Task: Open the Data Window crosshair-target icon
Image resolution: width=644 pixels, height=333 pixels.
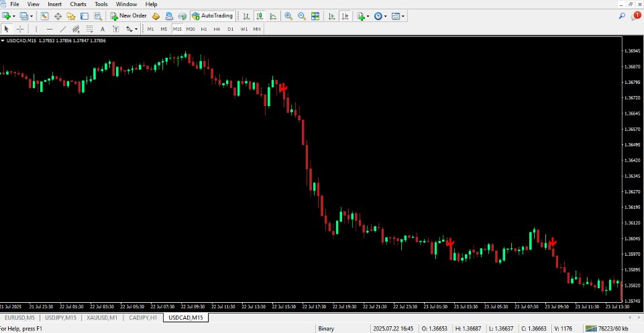Action: click(58, 16)
